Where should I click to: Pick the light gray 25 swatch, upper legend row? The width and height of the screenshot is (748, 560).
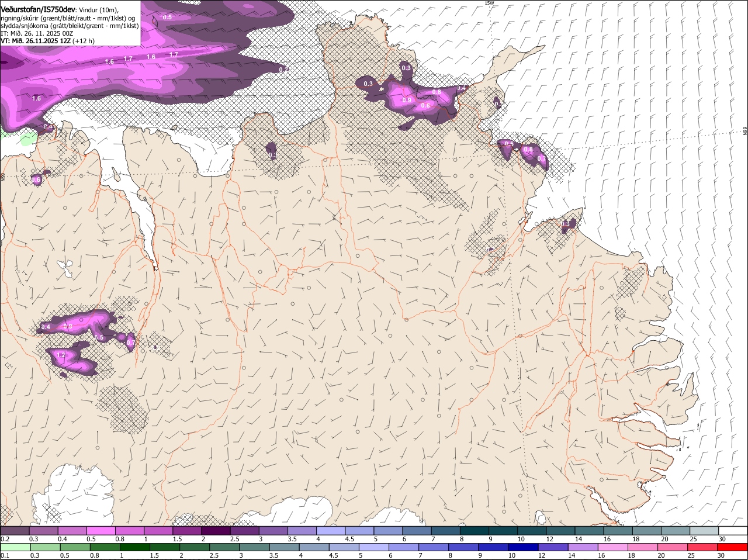pos(704,530)
